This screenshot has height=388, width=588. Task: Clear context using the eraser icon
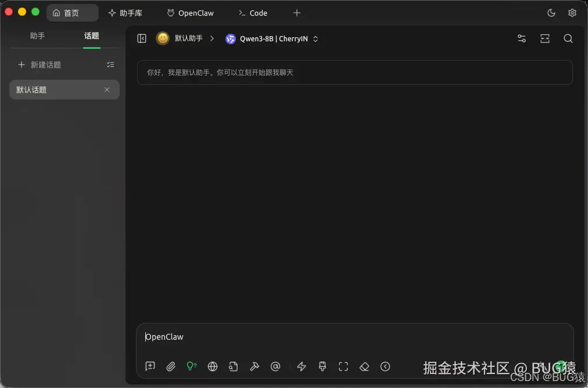click(364, 366)
